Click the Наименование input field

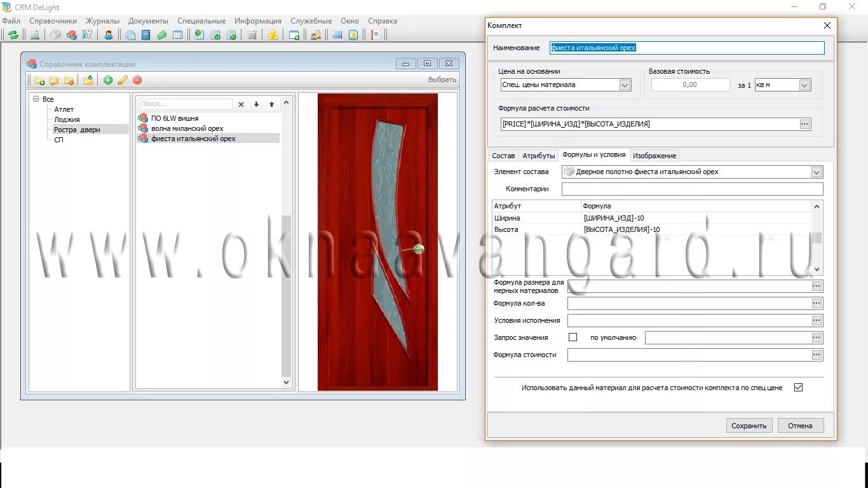[x=687, y=48]
